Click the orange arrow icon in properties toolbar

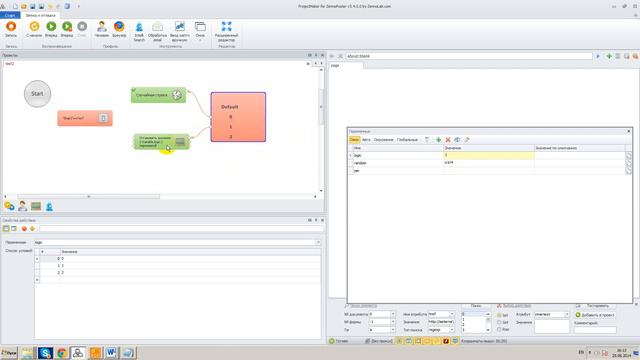coord(32,229)
